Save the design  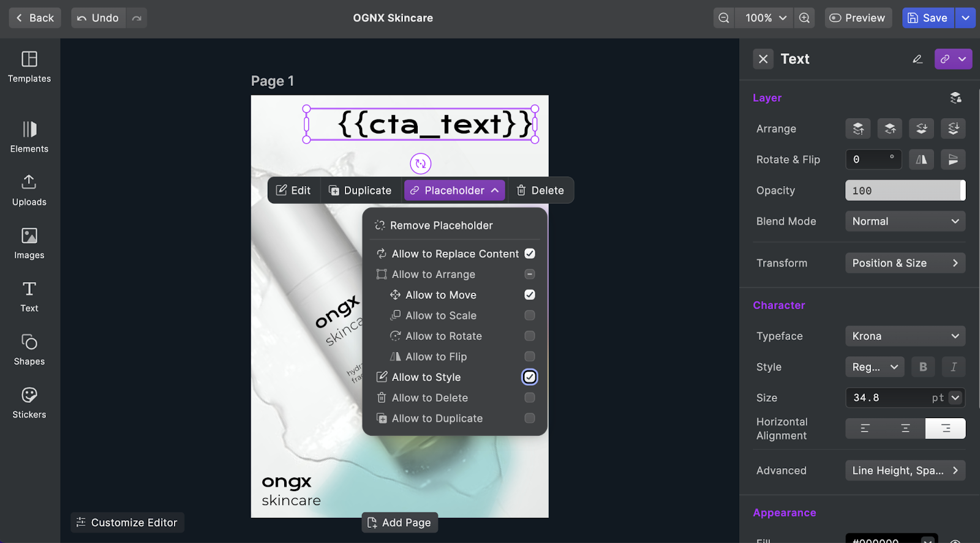pyautogui.click(x=928, y=18)
